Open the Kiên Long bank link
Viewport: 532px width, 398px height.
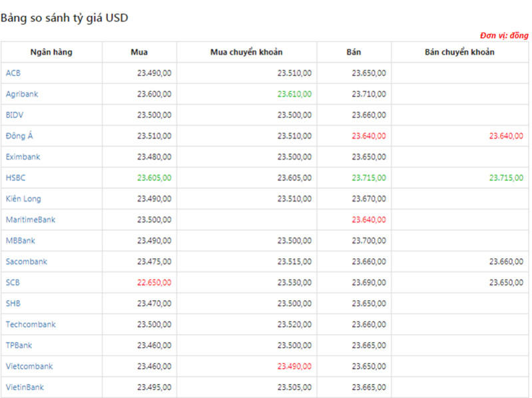click(x=23, y=198)
